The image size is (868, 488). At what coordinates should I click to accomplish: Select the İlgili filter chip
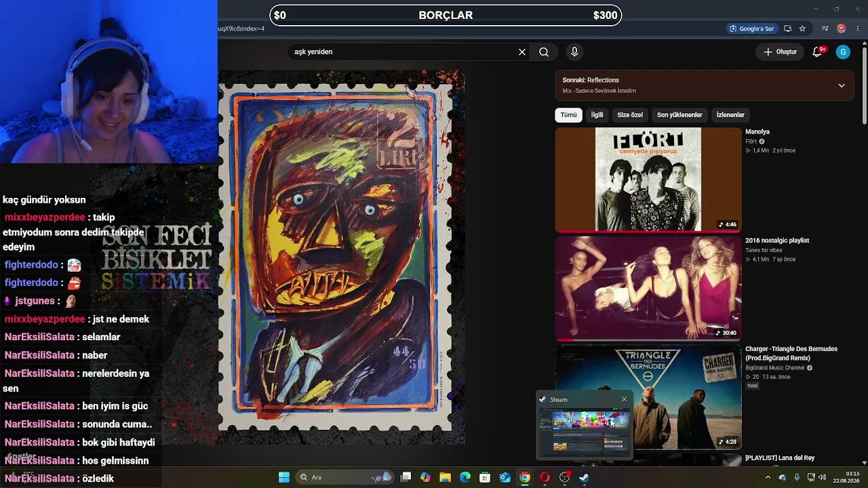(597, 115)
